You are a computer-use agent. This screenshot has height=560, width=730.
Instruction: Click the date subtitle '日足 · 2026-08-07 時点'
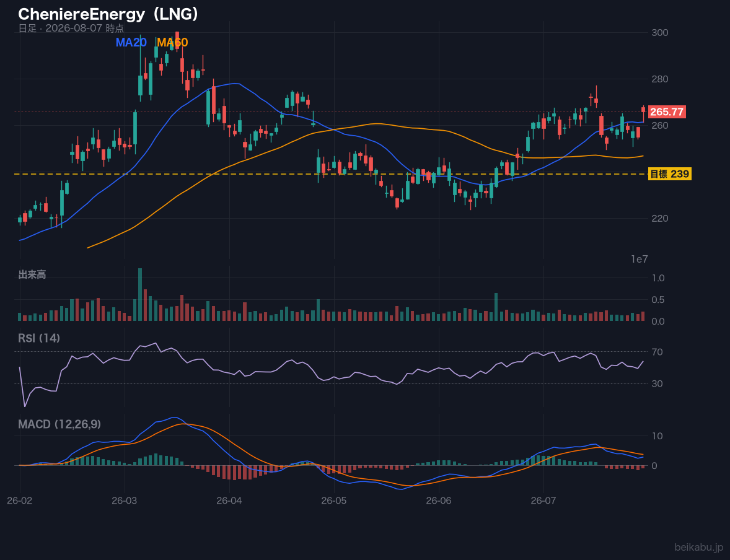tap(71, 28)
